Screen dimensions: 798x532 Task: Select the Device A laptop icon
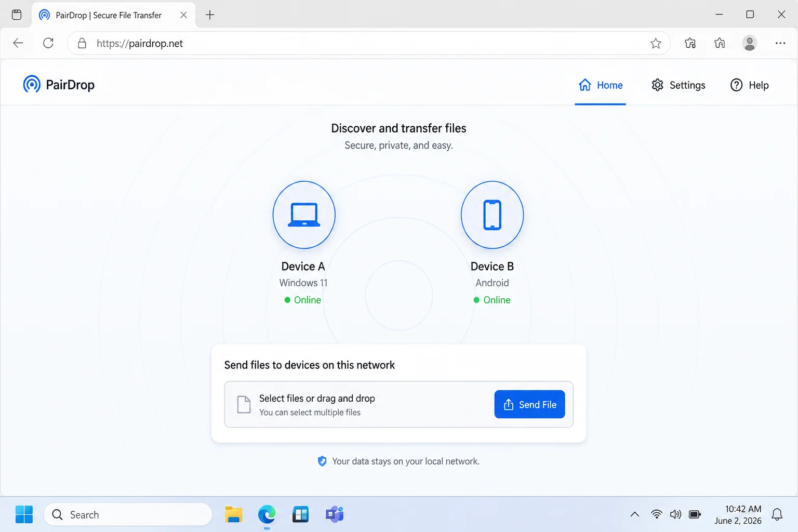tap(304, 215)
